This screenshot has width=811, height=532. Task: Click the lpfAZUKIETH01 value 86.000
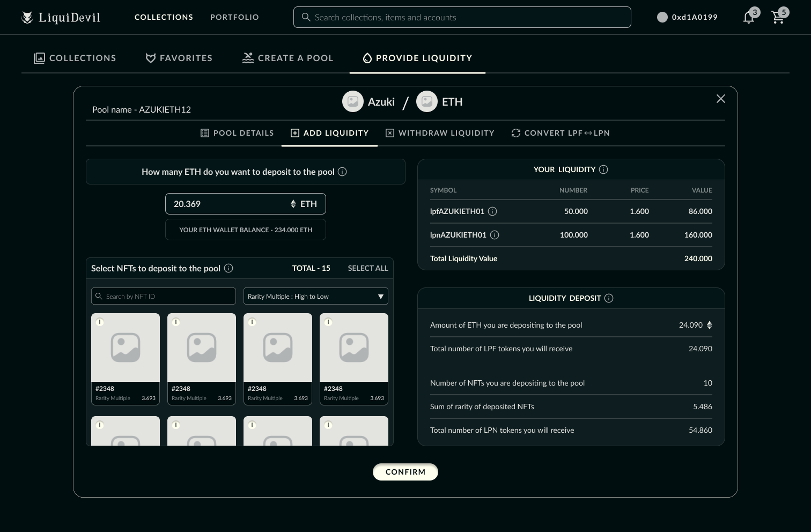[x=701, y=211]
